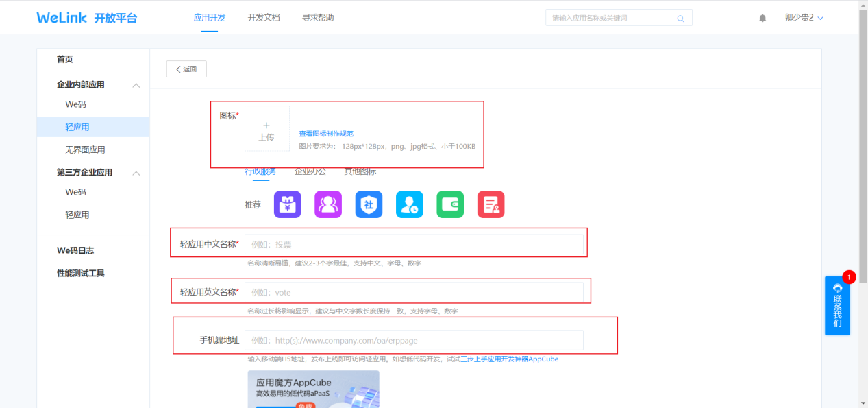Viewport: 868px width, 408px height.
Task: Pick the red document stamp icon
Action: coord(491,204)
